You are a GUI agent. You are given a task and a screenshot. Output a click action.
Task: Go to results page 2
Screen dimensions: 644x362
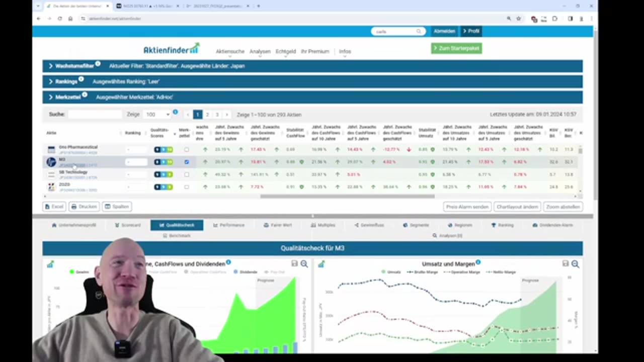[x=207, y=115]
